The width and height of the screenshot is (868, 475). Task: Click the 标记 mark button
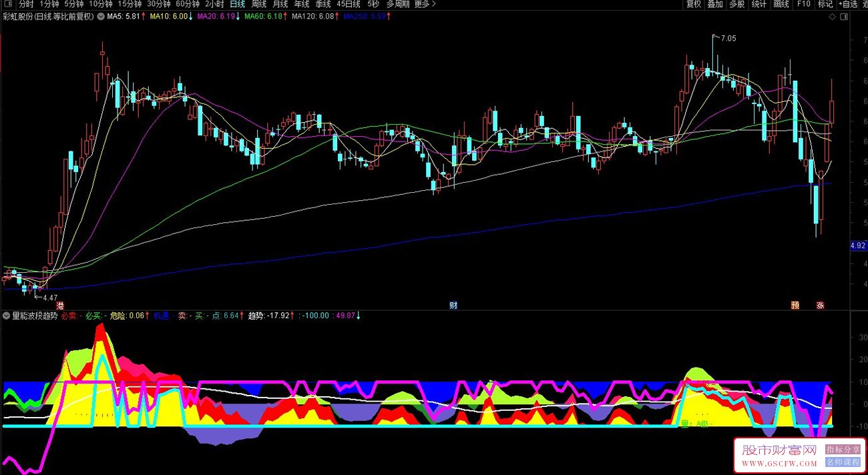[825, 4]
